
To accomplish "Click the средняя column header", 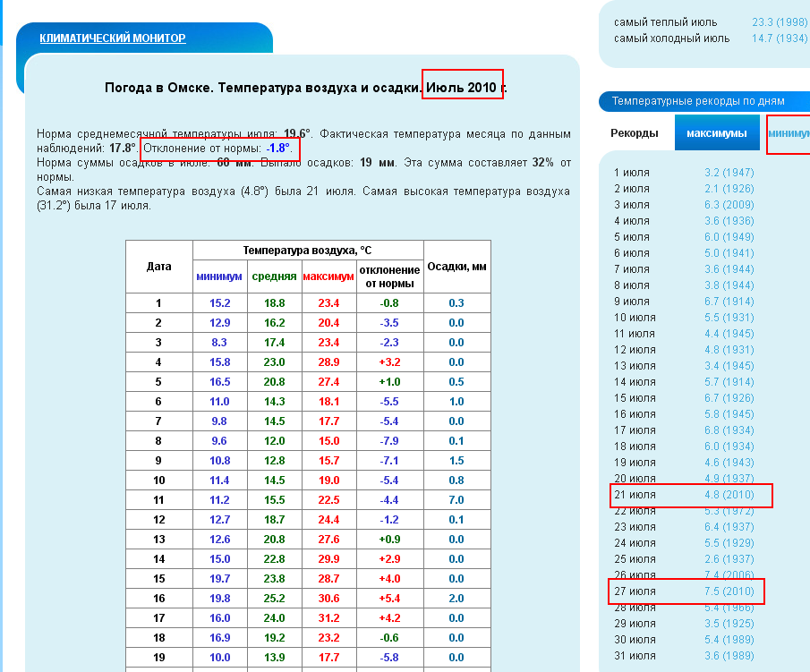I will [274, 276].
